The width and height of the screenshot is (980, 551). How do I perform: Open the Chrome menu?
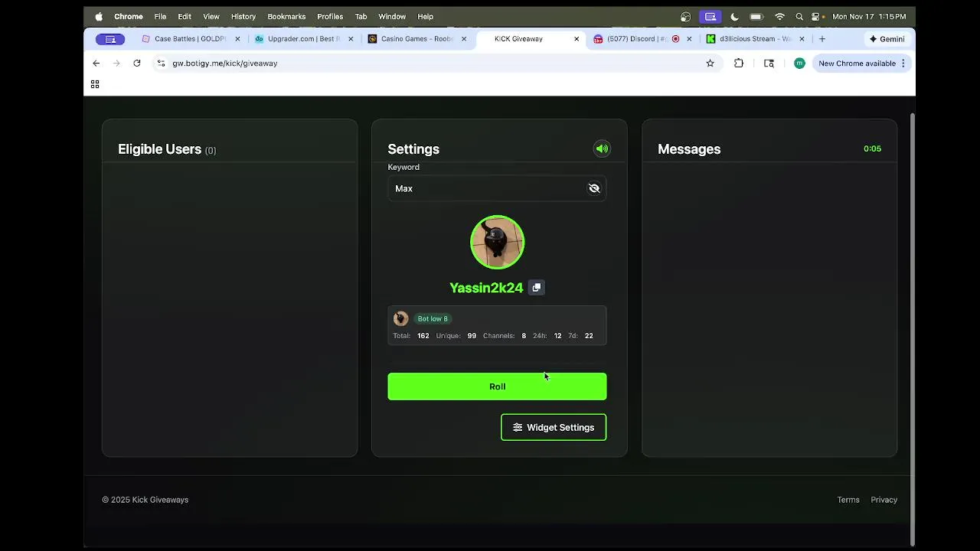(129, 16)
